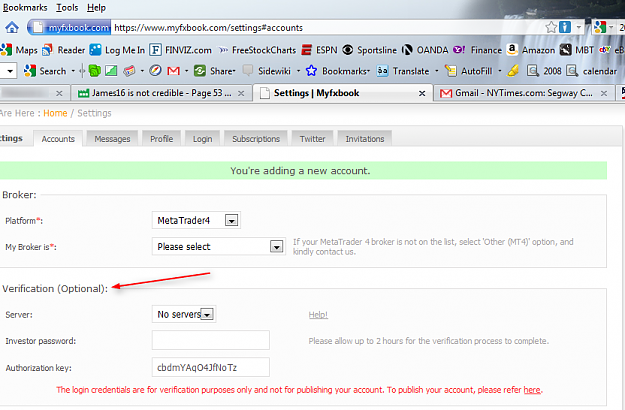Select the Subscriptions settings tab
The width and height of the screenshot is (625, 410).
[256, 139]
